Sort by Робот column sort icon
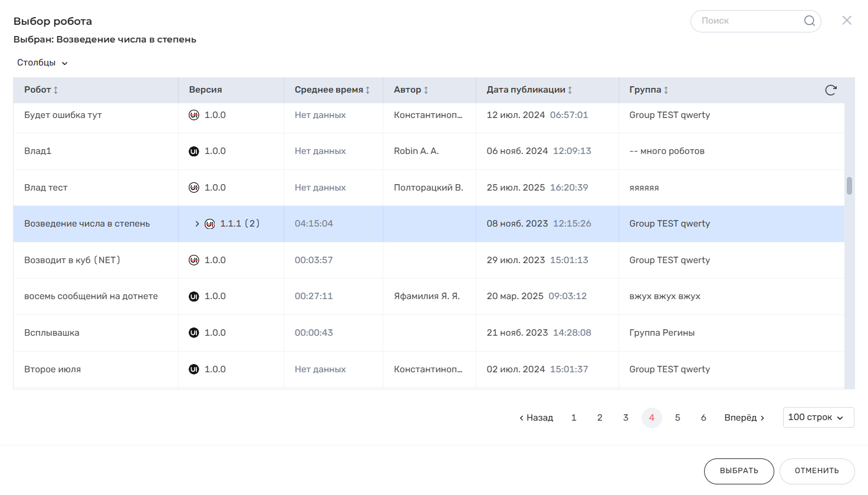Screen dimensions: 868x495 tap(56, 90)
